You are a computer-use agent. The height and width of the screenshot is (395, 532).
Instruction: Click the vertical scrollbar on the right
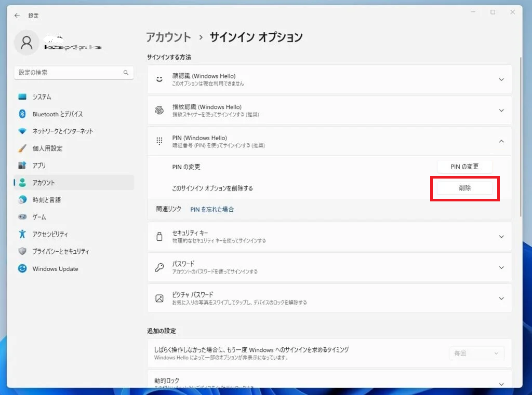521,137
